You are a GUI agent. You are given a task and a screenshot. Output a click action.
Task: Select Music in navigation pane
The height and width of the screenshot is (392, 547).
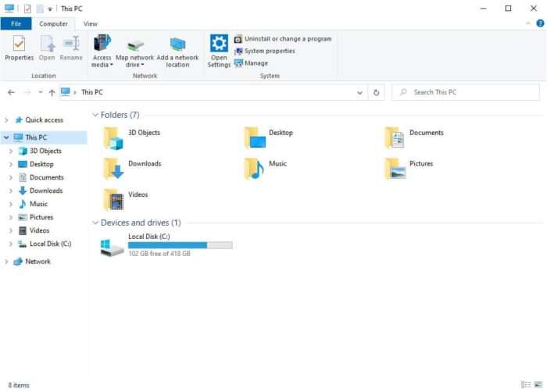[x=38, y=204]
